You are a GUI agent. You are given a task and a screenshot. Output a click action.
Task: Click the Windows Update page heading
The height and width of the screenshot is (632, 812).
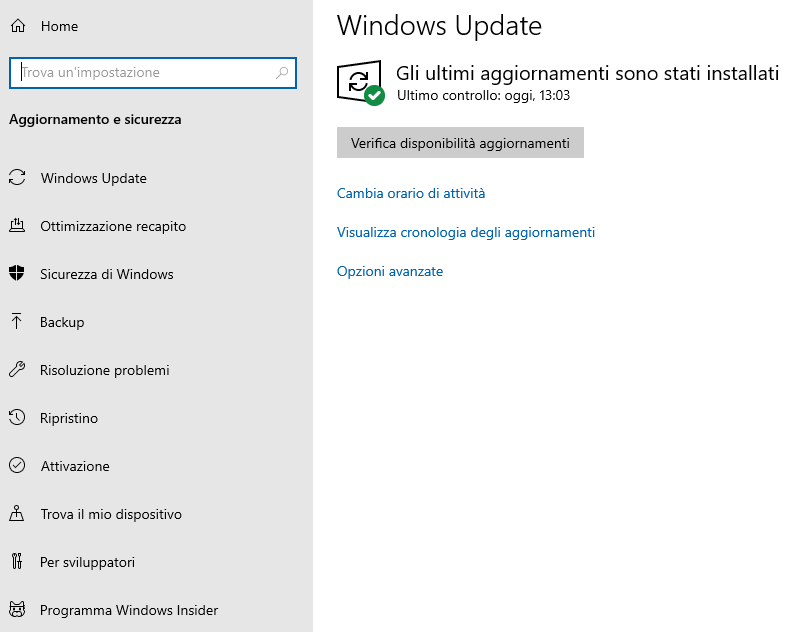pos(439,25)
